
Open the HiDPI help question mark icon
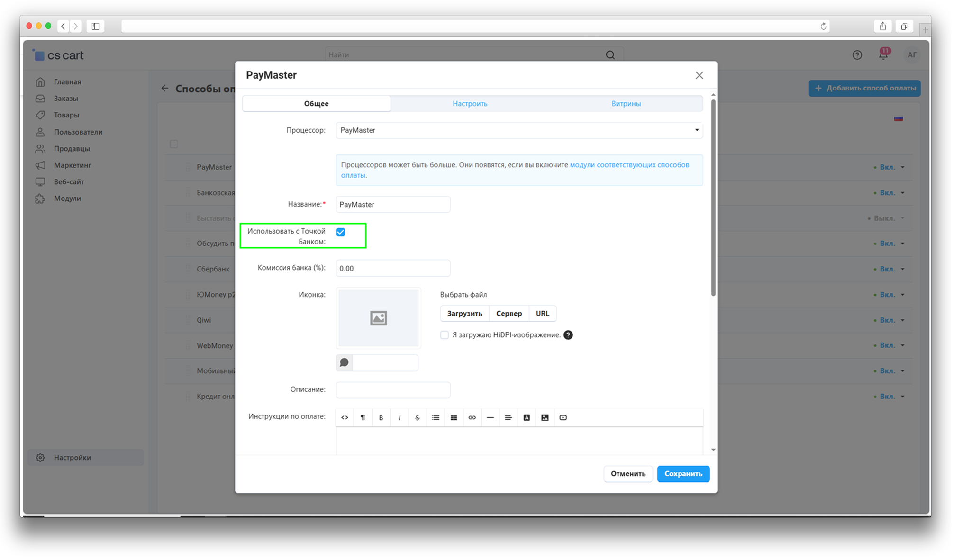(568, 335)
